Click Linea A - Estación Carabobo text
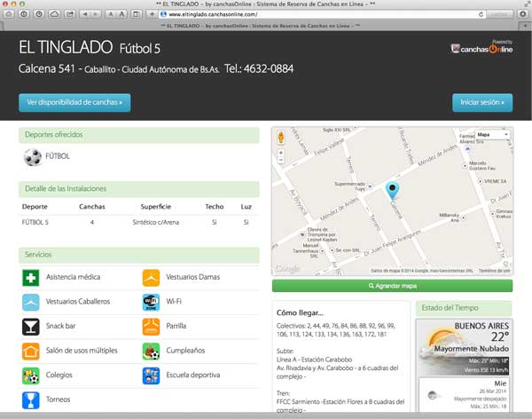The height and width of the screenshot is (419, 532). pyautogui.click(x=314, y=360)
